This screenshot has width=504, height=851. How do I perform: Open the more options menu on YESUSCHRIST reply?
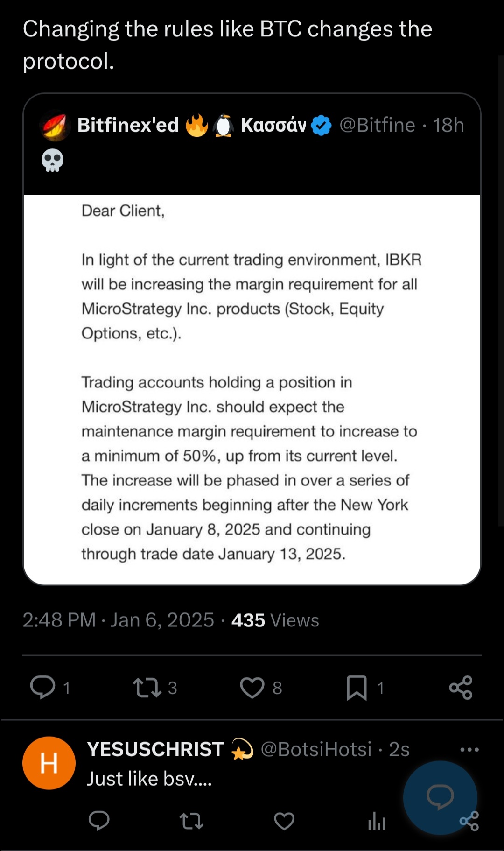[x=469, y=750]
